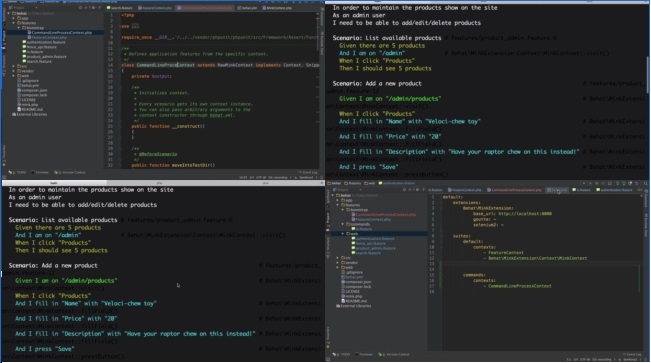Expand folded use statements on line 3

[135, 26]
